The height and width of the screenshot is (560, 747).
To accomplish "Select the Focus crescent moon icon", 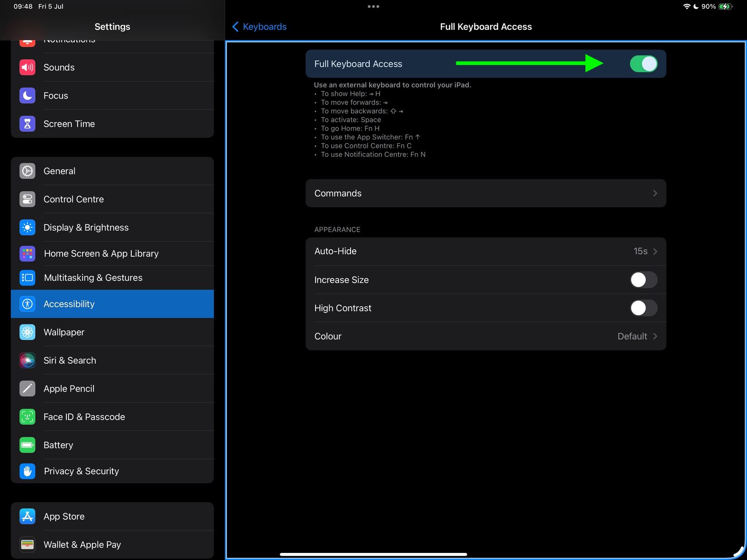I will (x=27, y=95).
